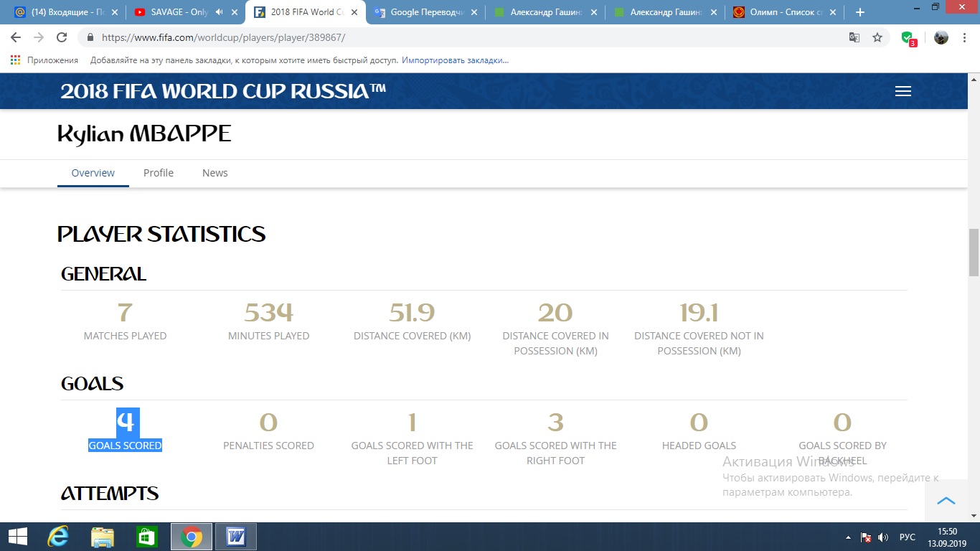Open the Chrome three-dot menu
The image size is (980, 551).
coord(964,37)
